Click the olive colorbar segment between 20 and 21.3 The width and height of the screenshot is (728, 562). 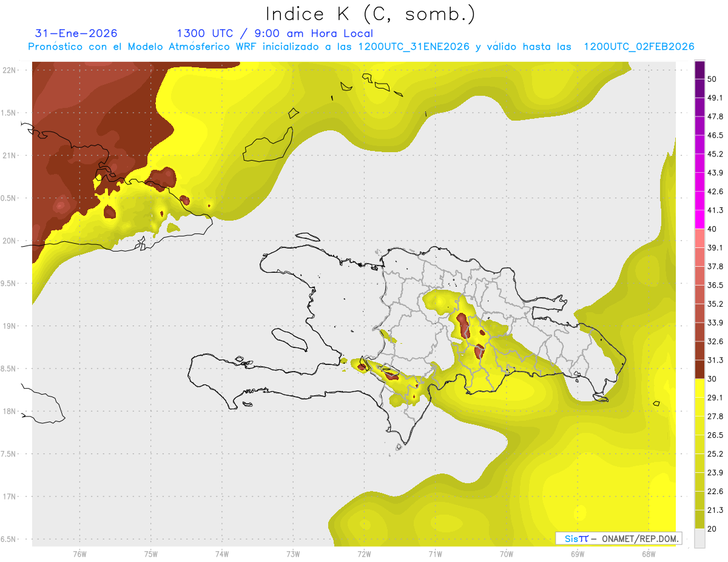coord(699,519)
